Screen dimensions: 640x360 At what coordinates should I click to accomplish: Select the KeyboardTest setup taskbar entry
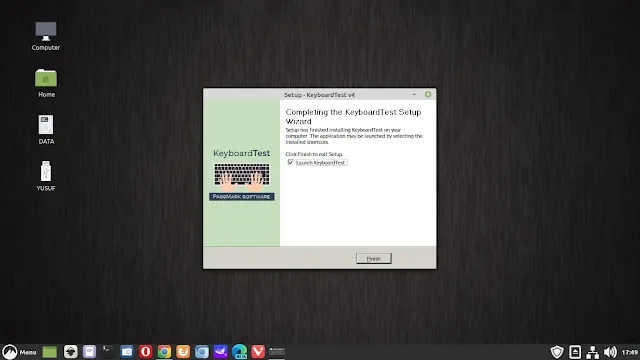(x=277, y=351)
